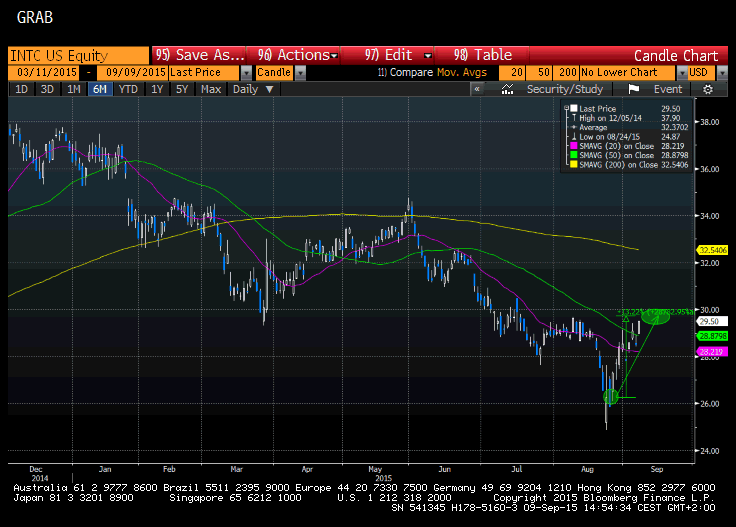Click the 29.50 last price axis label

pos(713,321)
